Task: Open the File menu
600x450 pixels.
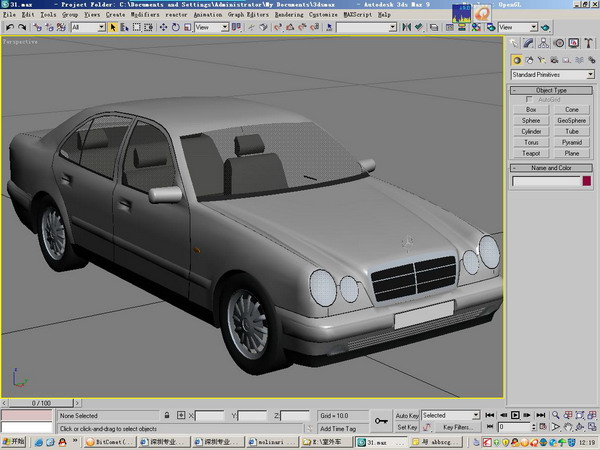Action: 9,15
